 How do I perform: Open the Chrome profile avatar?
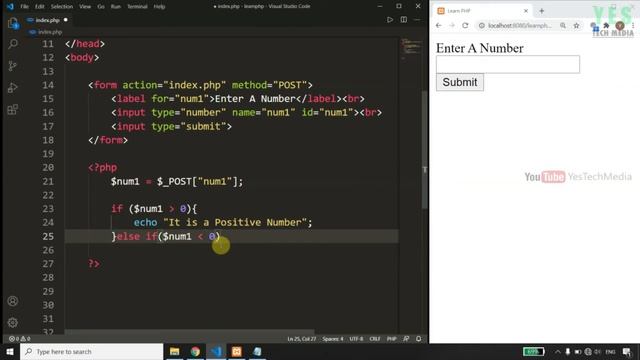(620, 26)
